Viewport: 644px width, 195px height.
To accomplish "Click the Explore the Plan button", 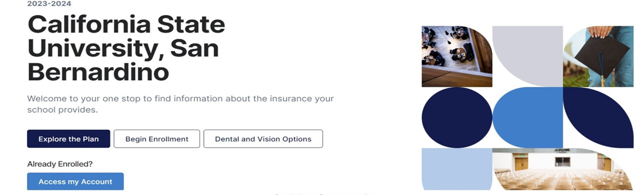I will click(68, 139).
